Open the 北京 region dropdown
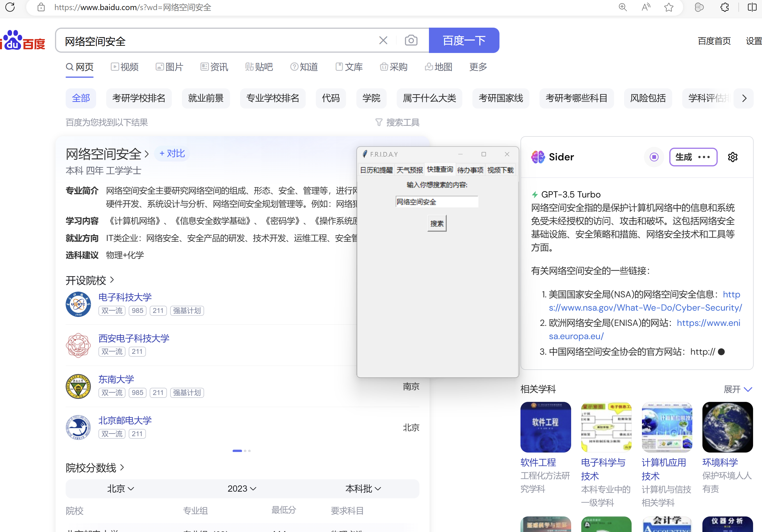762x532 pixels. [x=120, y=489]
